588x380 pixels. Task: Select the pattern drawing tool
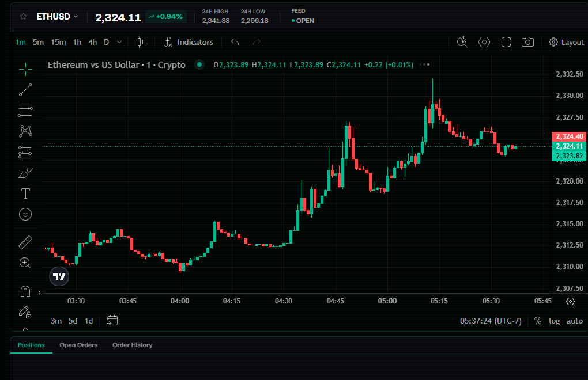[25, 131]
